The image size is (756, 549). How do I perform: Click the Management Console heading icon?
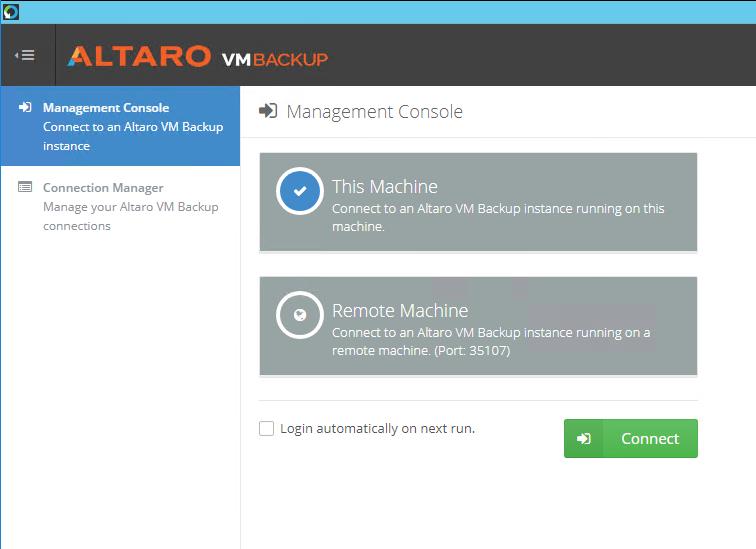point(268,111)
